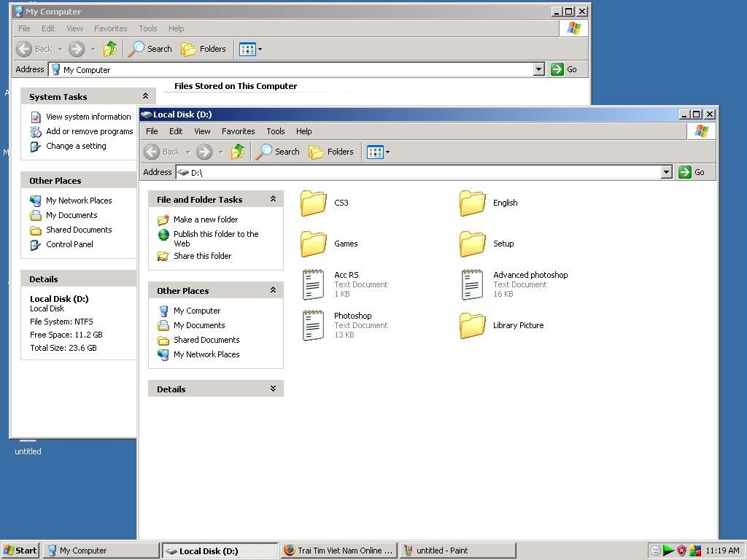The width and height of the screenshot is (747, 560).
Task: Click the green play tray icon
Action: (668, 551)
